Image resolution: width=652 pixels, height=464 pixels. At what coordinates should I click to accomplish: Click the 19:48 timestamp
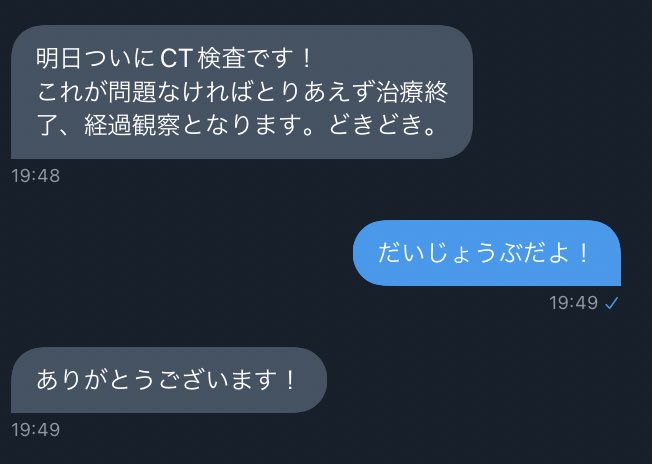(36, 176)
